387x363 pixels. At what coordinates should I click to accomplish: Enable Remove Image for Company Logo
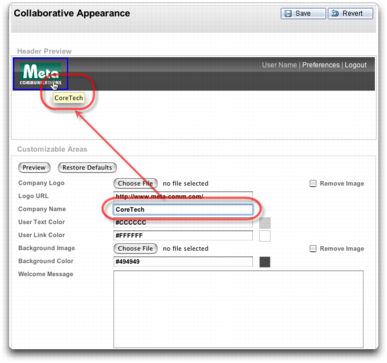313,184
